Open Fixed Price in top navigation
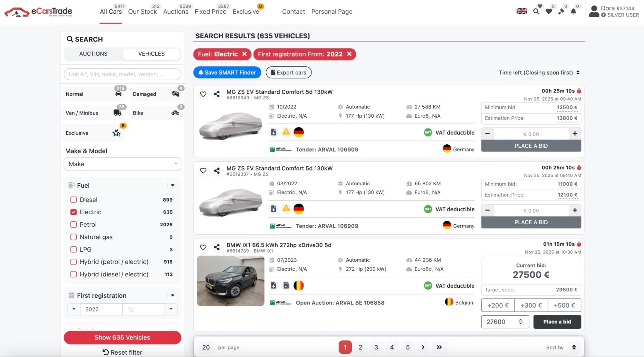This screenshot has width=644, height=357. pyautogui.click(x=210, y=12)
